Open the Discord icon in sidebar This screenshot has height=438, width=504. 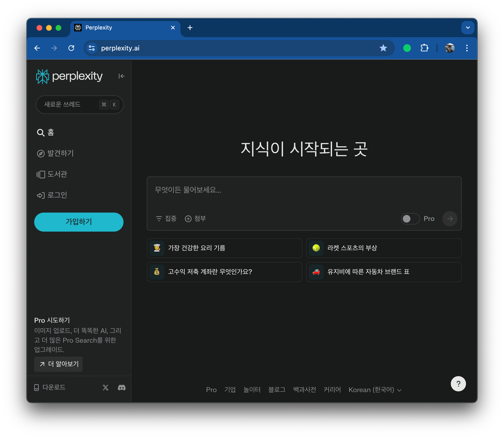(x=122, y=388)
